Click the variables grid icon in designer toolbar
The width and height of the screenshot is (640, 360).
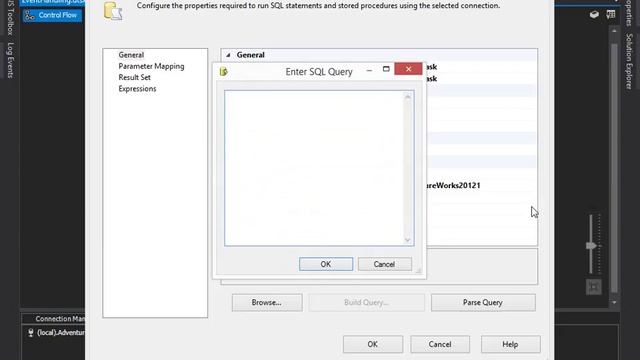click(x=611, y=14)
